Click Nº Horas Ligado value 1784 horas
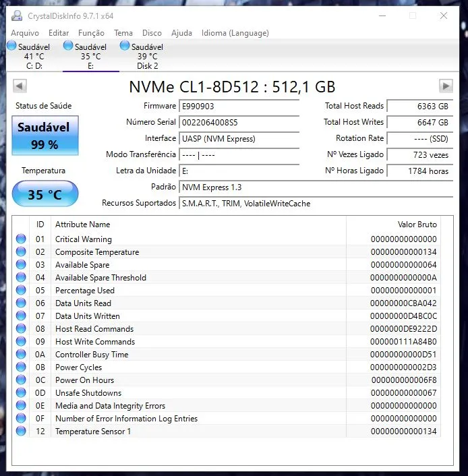The width and height of the screenshot is (468, 476). click(420, 171)
